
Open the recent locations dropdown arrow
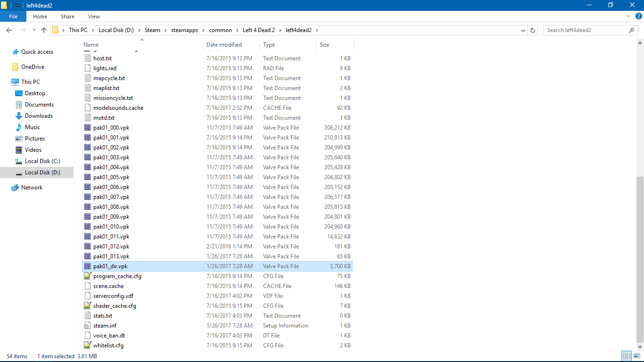34,30
